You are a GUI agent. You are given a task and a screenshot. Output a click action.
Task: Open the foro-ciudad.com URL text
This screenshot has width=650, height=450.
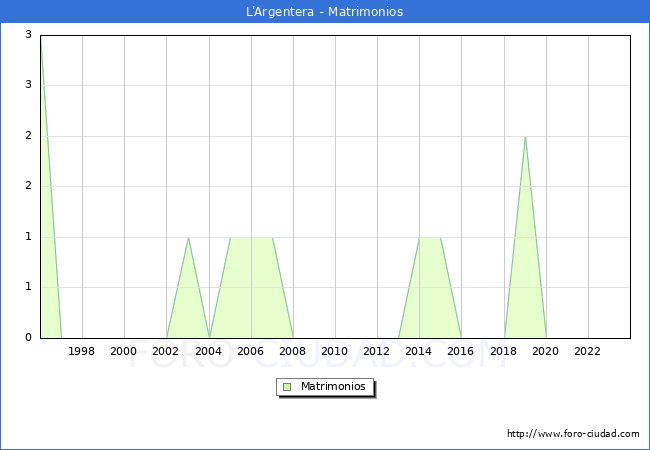[573, 433]
